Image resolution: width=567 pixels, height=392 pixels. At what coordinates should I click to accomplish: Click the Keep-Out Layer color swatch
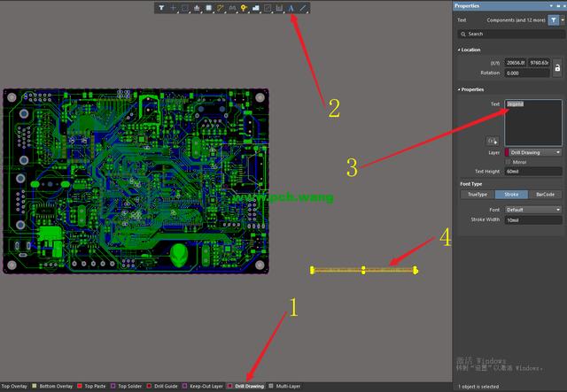click(x=184, y=386)
